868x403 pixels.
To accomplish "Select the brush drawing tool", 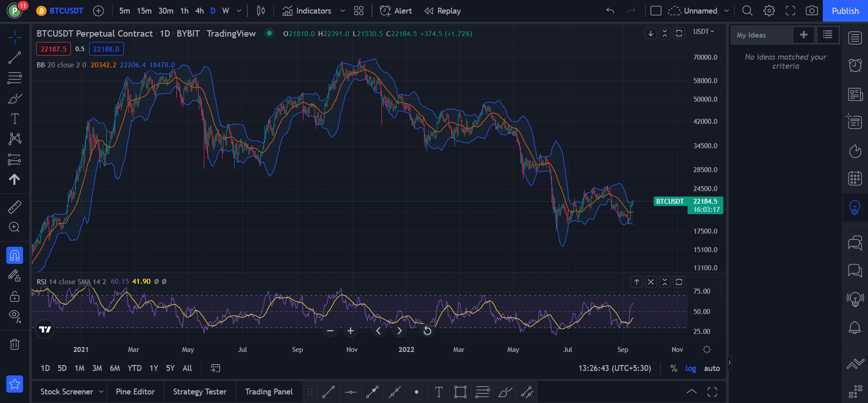I will click(x=14, y=98).
